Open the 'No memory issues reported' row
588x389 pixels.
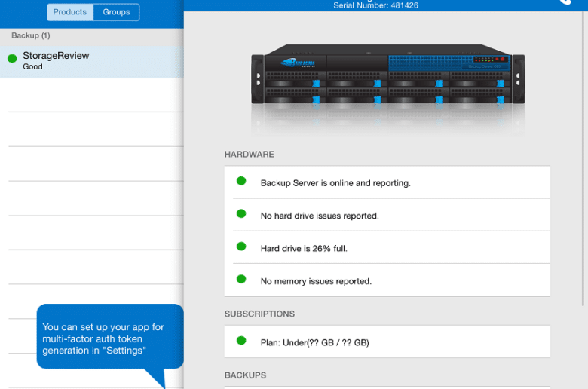387,280
